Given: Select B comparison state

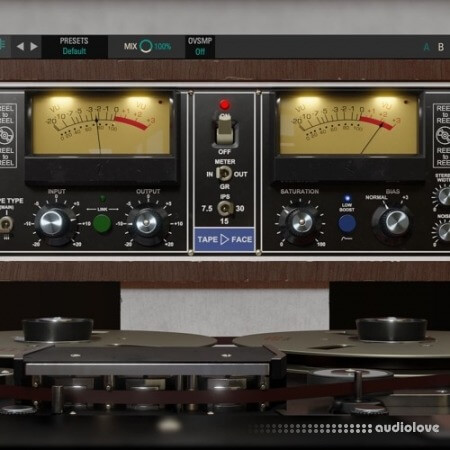Looking at the screenshot, I should (441, 47).
